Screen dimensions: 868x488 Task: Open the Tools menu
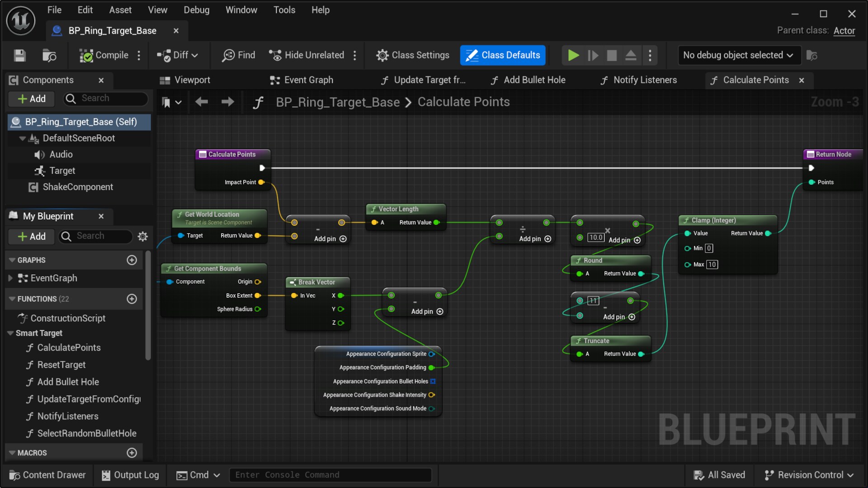pos(284,10)
